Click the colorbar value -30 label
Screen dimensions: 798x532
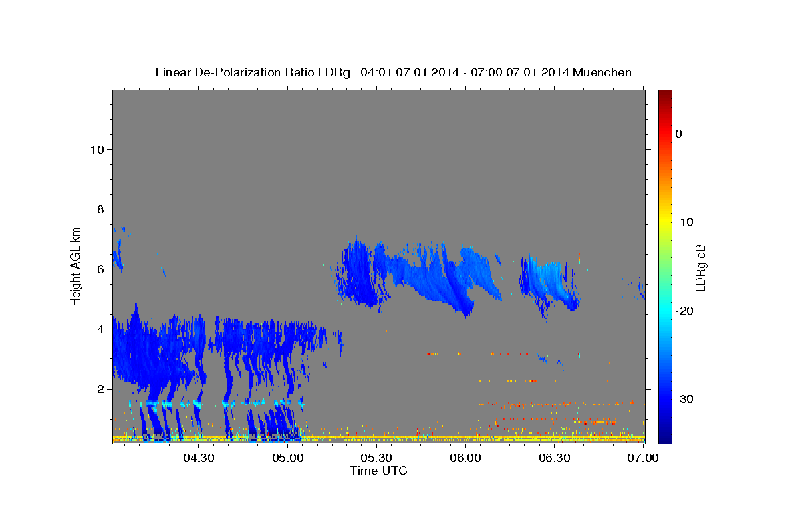pyautogui.click(x=684, y=399)
